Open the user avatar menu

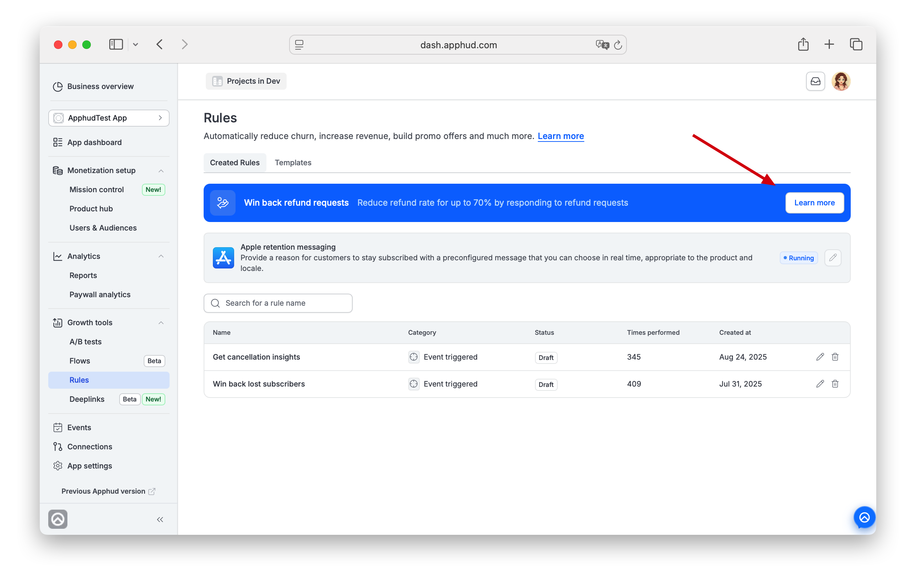coord(840,81)
